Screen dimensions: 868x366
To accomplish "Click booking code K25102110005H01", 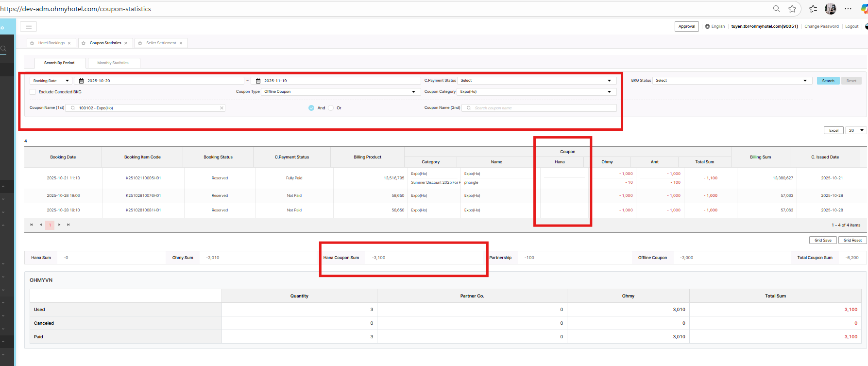I will (143, 178).
